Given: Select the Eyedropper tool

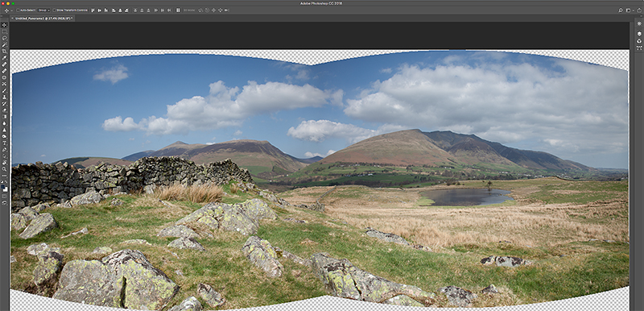Looking at the screenshot, I should [x=5, y=57].
